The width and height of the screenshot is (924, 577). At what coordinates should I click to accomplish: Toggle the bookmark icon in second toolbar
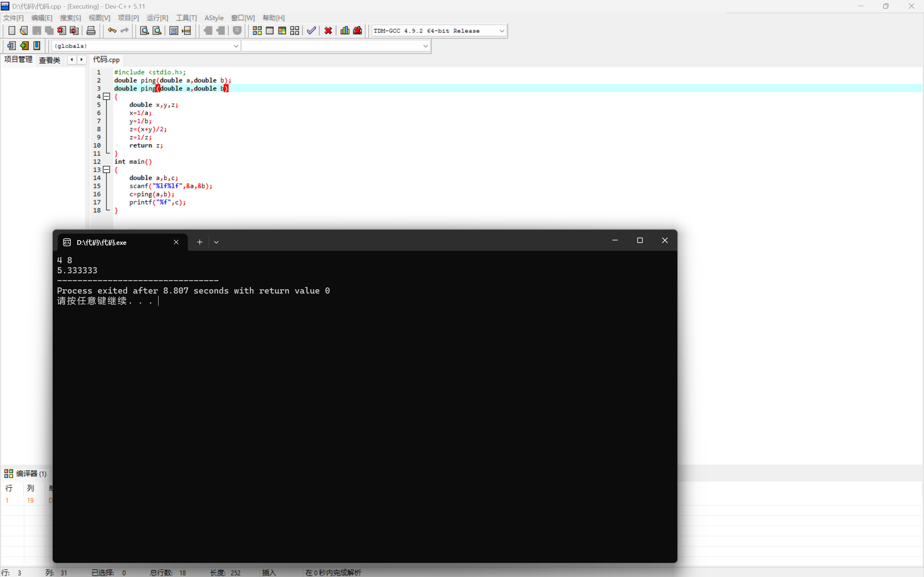pos(37,46)
